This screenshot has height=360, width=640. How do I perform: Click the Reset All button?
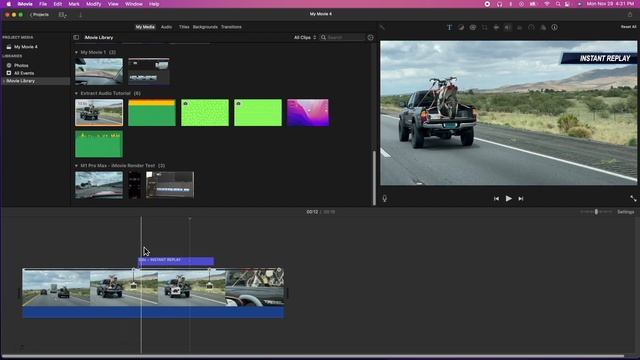628,27
